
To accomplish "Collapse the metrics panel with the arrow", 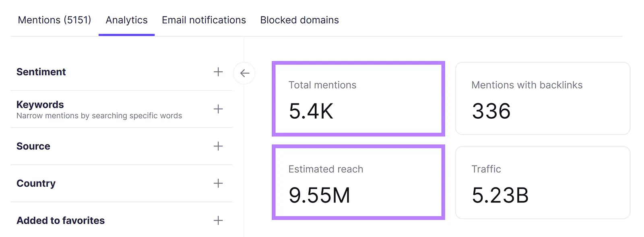I will (244, 73).
